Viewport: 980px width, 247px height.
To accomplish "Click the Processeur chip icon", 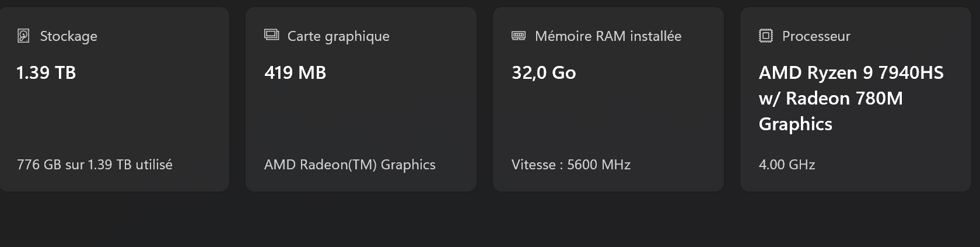I will point(766,36).
